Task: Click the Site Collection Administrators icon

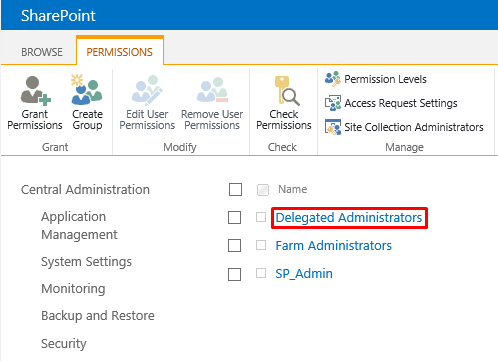Action: [x=333, y=127]
